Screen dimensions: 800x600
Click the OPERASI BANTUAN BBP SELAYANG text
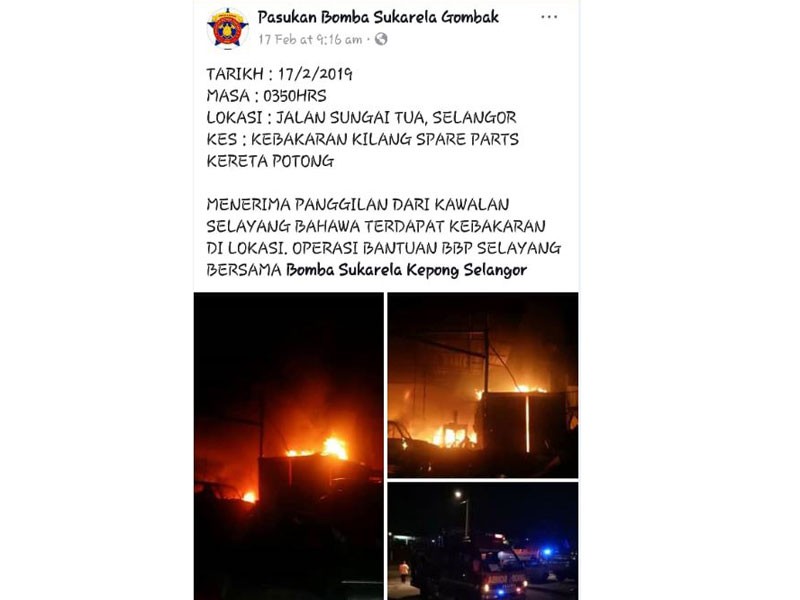(427, 248)
